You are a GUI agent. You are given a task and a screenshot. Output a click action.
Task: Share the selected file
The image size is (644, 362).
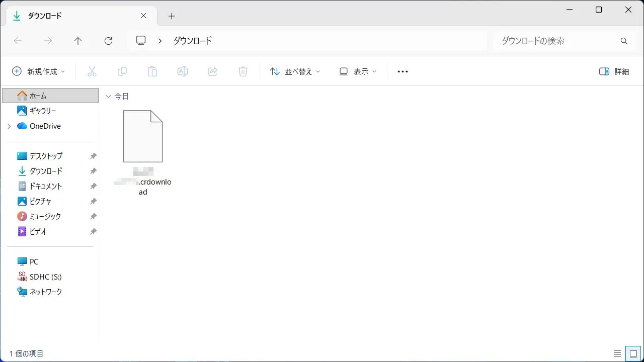click(x=213, y=71)
